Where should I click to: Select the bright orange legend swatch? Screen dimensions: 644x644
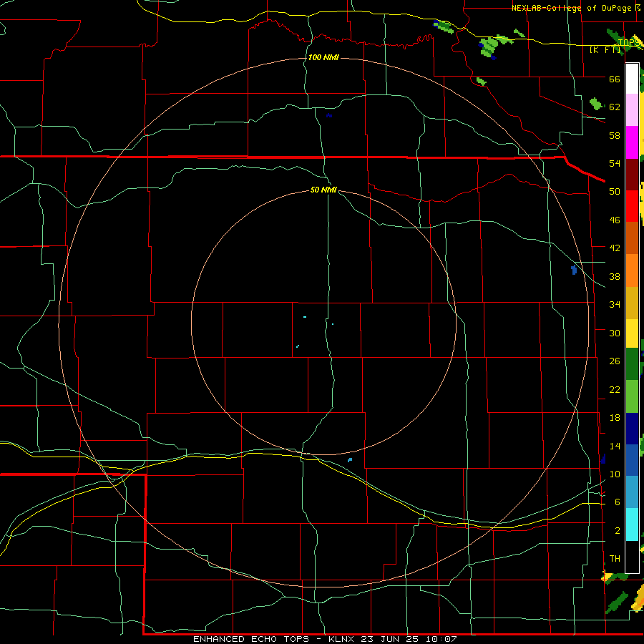point(632,270)
